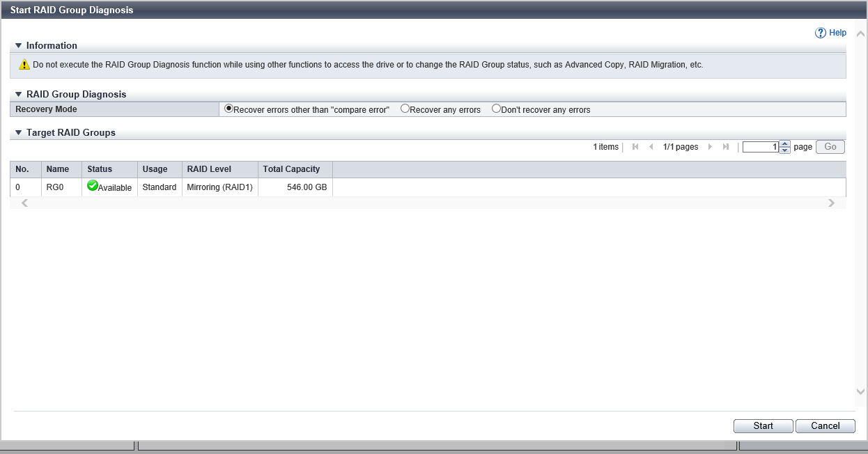Click the Help question mark icon
Viewport: 868px width, 454px height.
(820, 33)
